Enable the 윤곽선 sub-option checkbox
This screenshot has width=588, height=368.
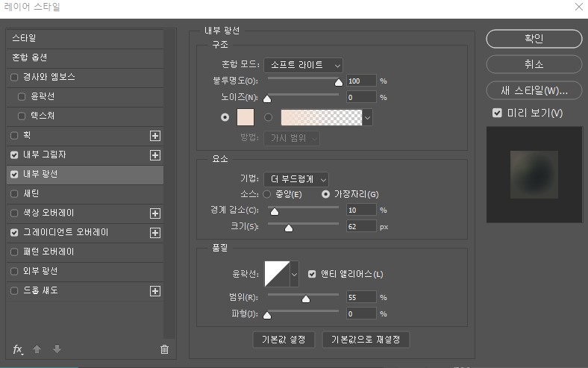[x=22, y=97]
